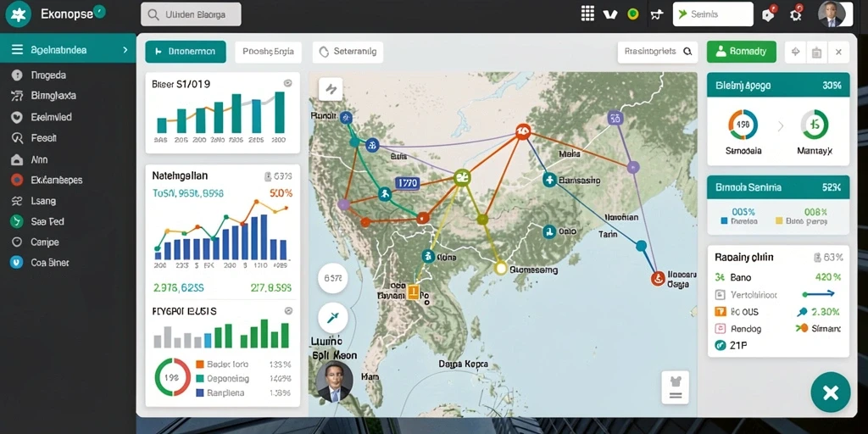Screen dimensions: 868x434
Task: Click the green Romadty button
Action: coord(741,52)
